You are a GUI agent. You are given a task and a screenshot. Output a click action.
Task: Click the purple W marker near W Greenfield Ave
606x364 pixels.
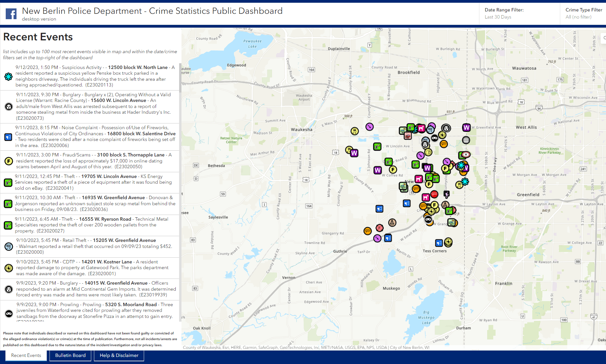[x=466, y=128]
